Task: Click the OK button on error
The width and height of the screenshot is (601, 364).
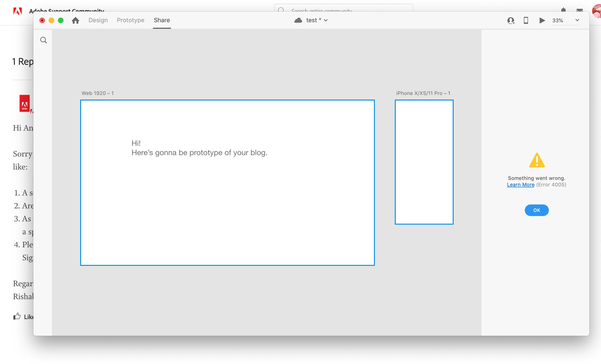Action: [536, 210]
